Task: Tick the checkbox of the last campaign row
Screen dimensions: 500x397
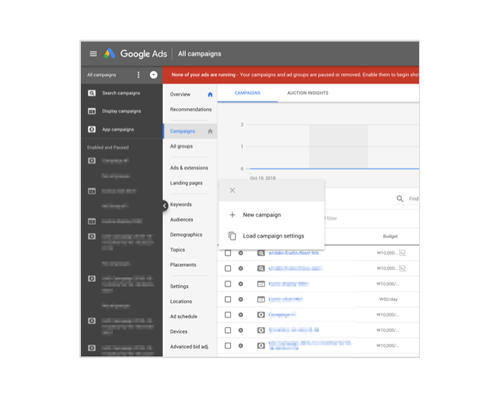Action: [x=228, y=346]
